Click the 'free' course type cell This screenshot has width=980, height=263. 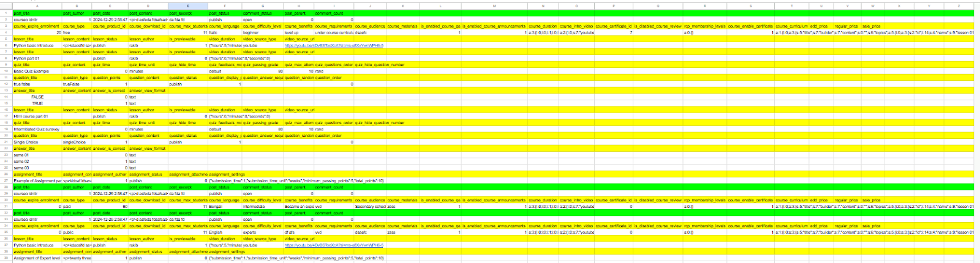coord(77,32)
